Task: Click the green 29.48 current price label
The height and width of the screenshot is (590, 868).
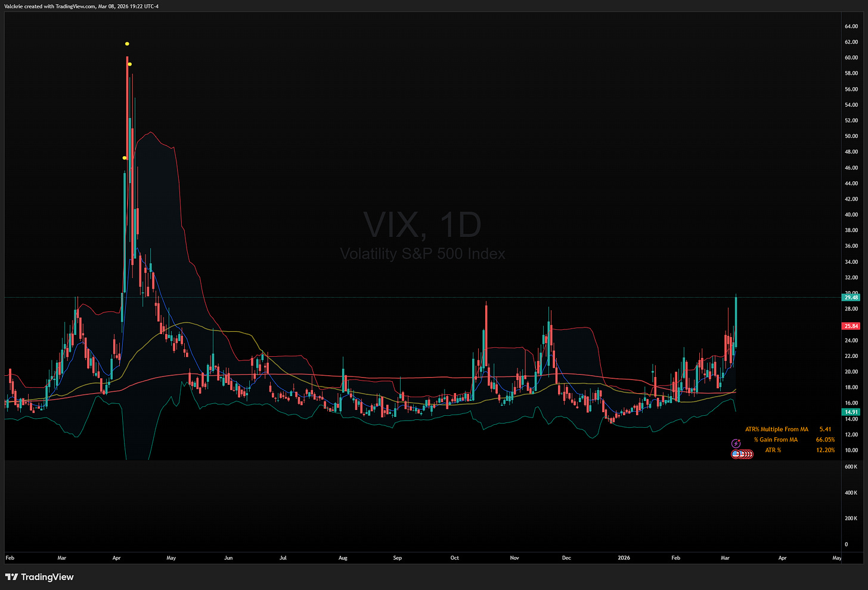Action: 851,297
